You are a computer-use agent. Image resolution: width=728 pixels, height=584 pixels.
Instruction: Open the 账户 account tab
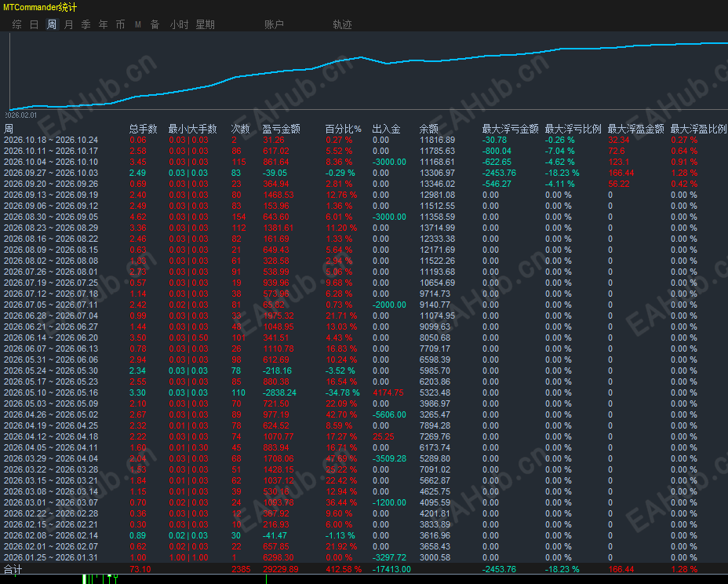click(274, 24)
